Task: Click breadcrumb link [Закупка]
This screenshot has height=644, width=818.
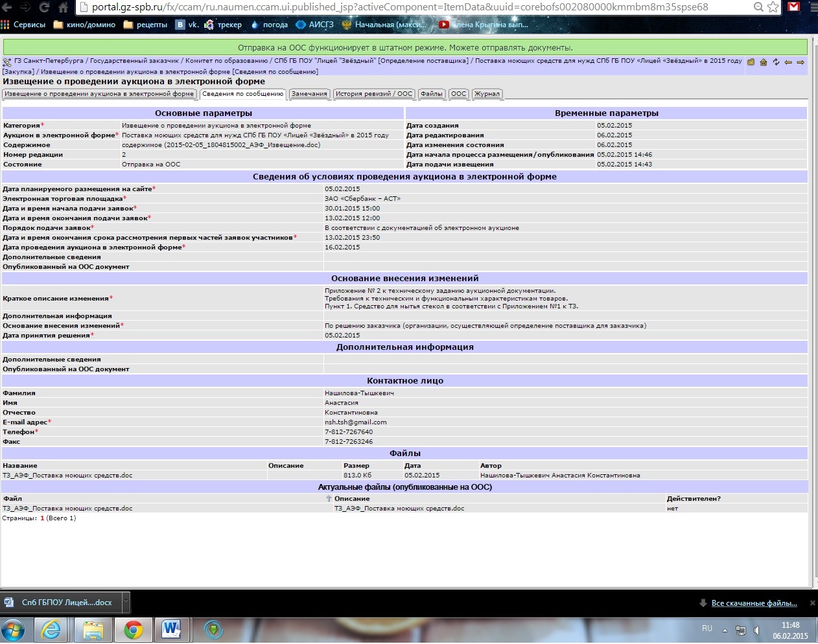Action: pos(18,72)
